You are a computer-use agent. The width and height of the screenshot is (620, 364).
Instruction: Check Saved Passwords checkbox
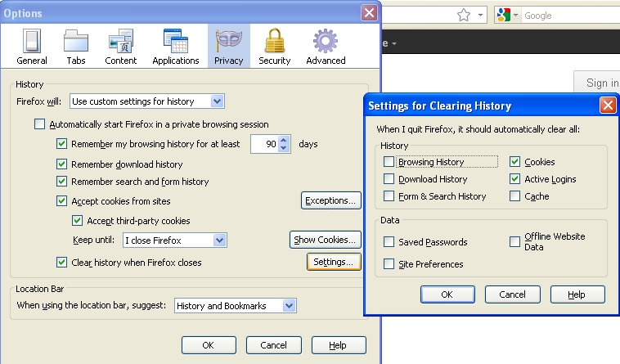point(389,242)
